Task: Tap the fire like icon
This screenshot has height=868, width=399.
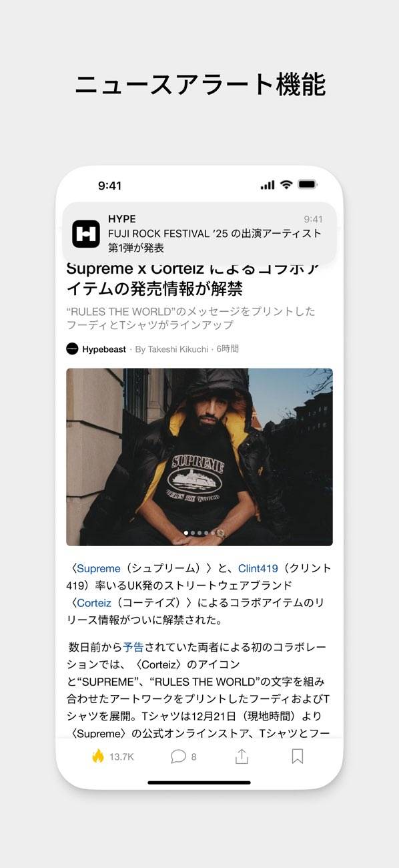Action: coord(98,756)
